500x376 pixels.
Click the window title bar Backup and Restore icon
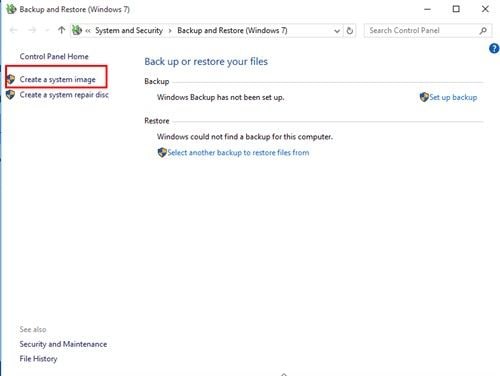pyautogui.click(x=11, y=9)
